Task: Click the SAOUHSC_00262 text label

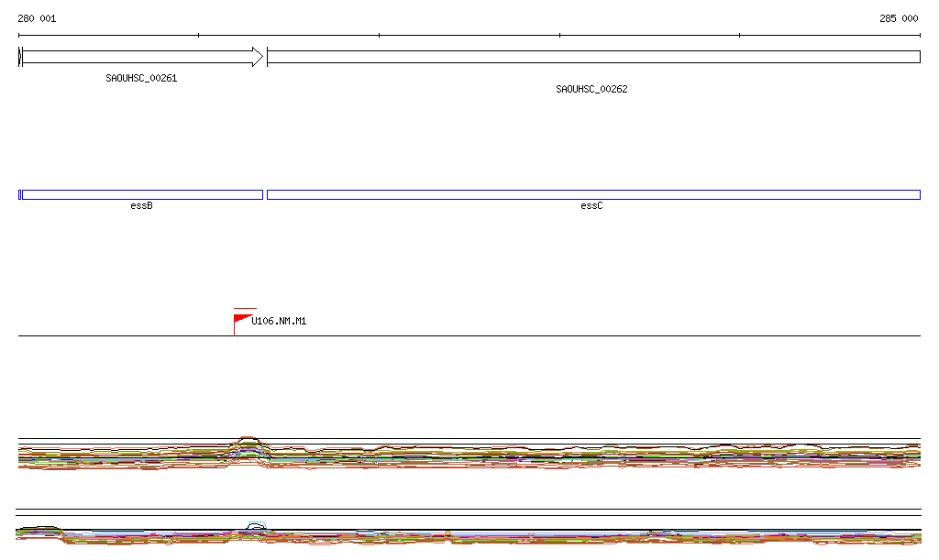Action: tap(591, 89)
